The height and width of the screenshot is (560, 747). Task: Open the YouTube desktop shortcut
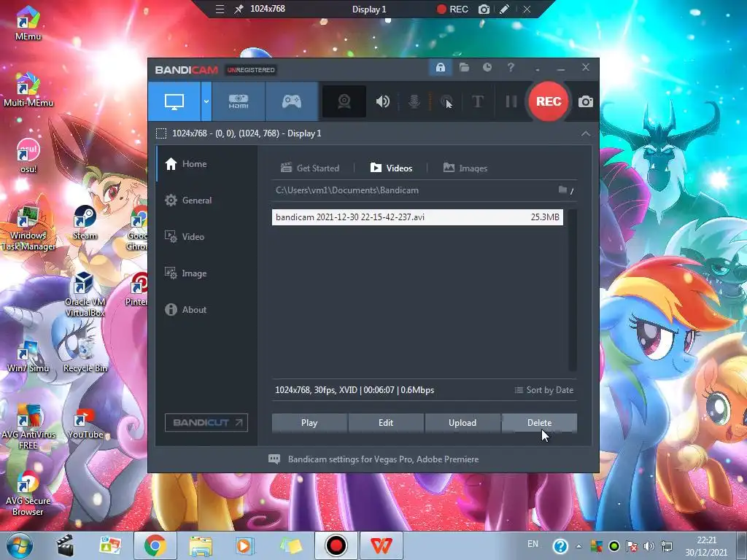85,424
